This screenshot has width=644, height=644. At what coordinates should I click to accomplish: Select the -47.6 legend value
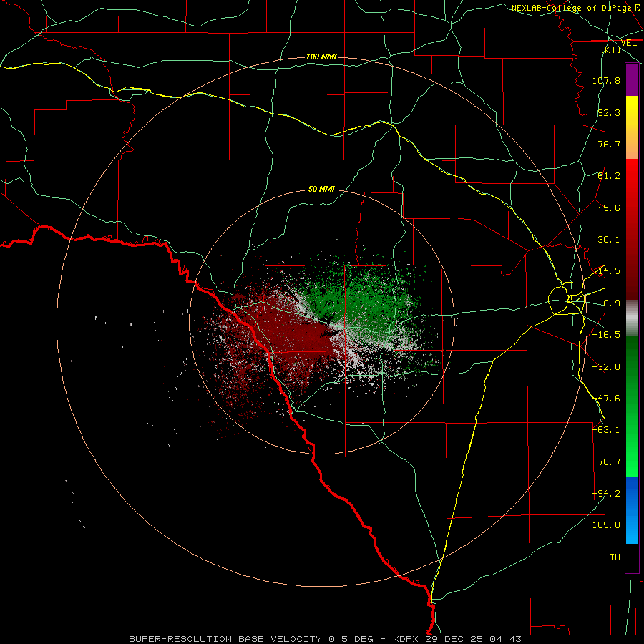(x=606, y=399)
